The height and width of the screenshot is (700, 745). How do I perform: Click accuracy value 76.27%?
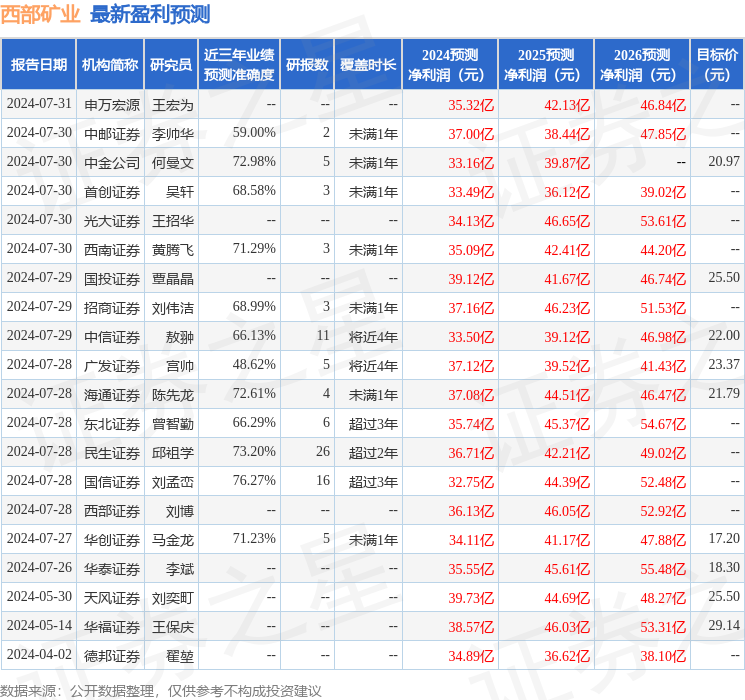click(x=254, y=480)
